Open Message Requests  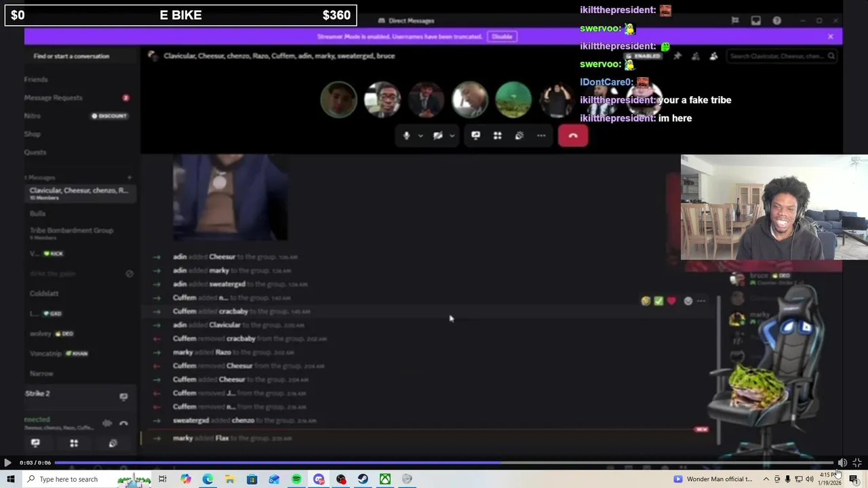coord(80,98)
